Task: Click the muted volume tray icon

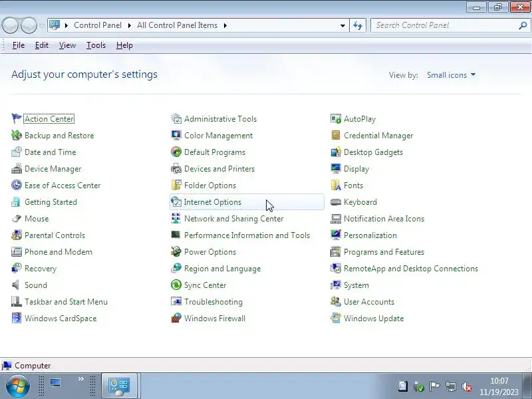Action: tap(467, 386)
